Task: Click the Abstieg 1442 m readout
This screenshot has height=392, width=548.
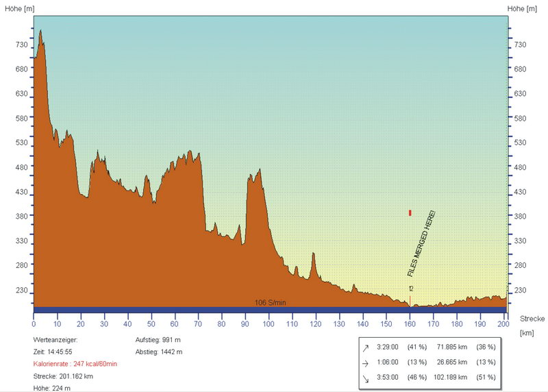Action: [x=160, y=352]
